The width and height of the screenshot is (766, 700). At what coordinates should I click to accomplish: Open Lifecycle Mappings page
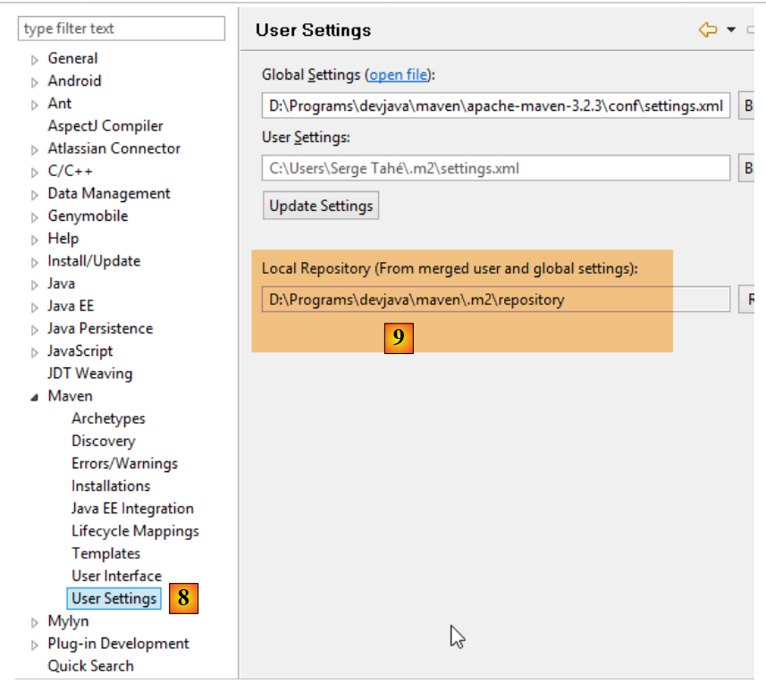(x=135, y=531)
